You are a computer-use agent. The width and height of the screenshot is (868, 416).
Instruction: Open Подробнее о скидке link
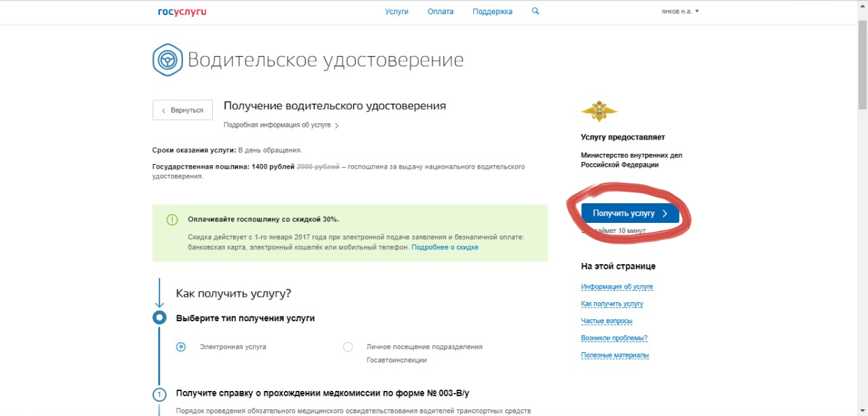tap(445, 247)
